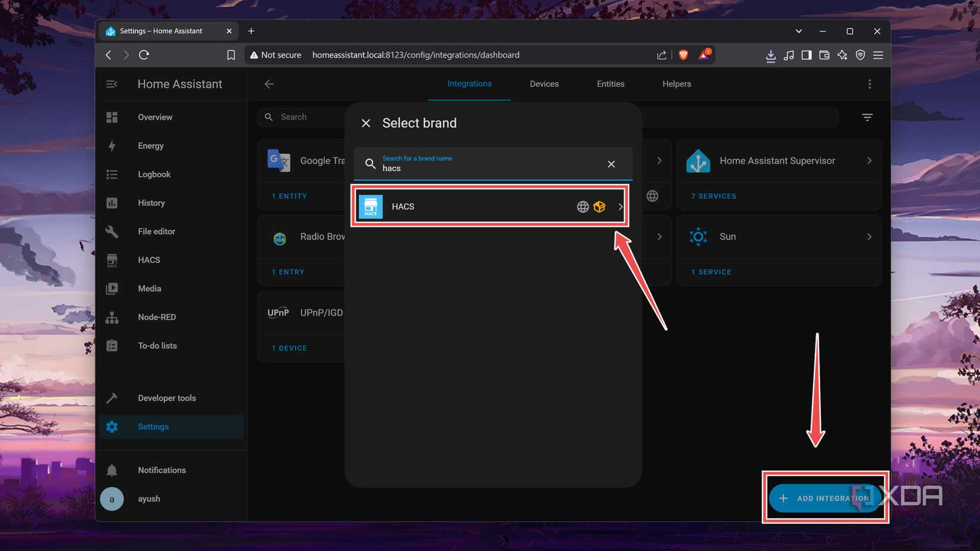980x551 pixels.
Task: View 1 ENTITY of Google Translate
Action: click(289, 196)
